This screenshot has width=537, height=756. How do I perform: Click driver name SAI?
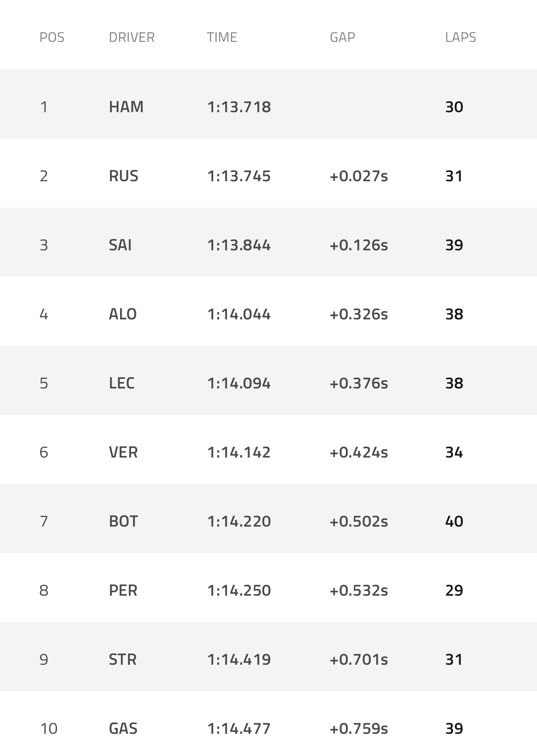point(120,245)
